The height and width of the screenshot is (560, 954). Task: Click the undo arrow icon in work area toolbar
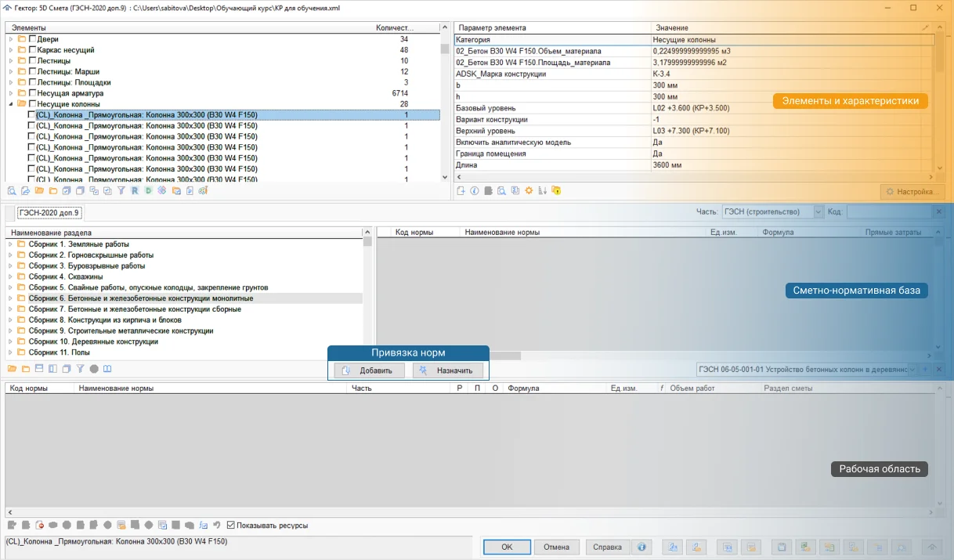tap(216, 526)
